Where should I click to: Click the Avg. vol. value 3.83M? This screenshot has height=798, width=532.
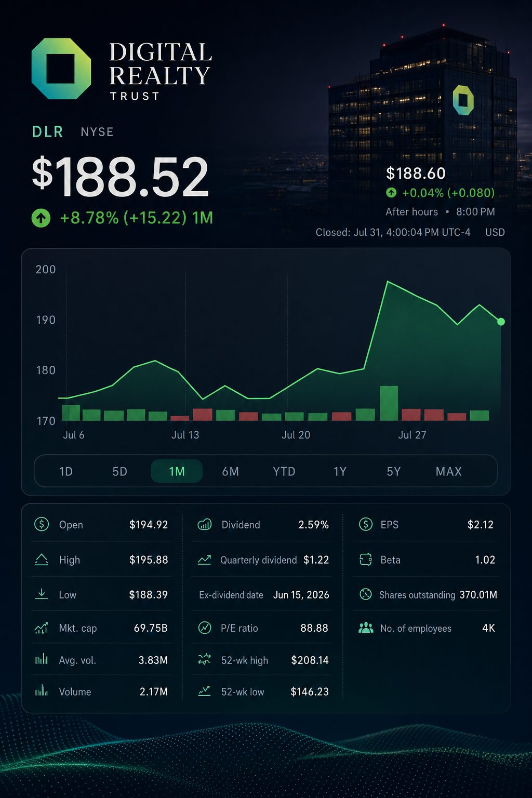pyautogui.click(x=153, y=660)
